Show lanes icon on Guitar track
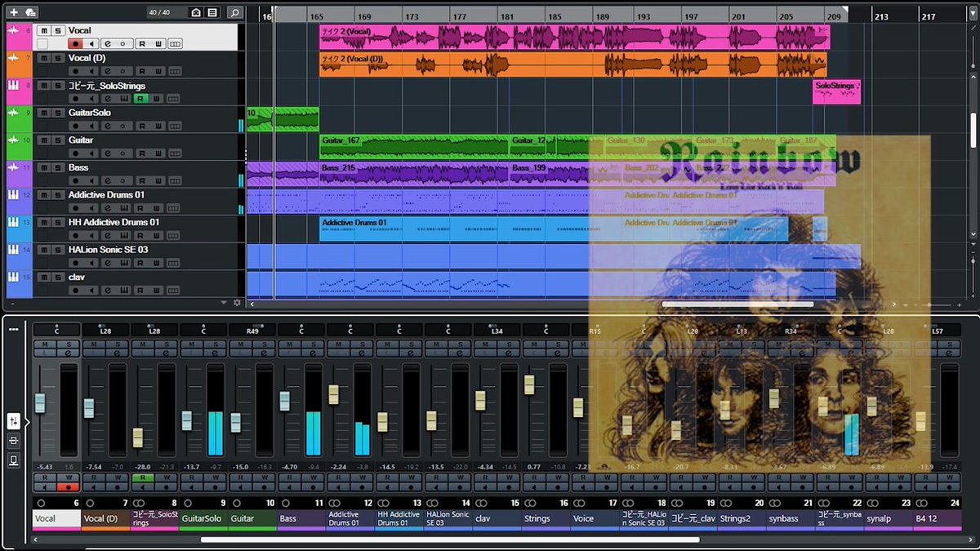The height and width of the screenshot is (551, 980). pos(175,153)
